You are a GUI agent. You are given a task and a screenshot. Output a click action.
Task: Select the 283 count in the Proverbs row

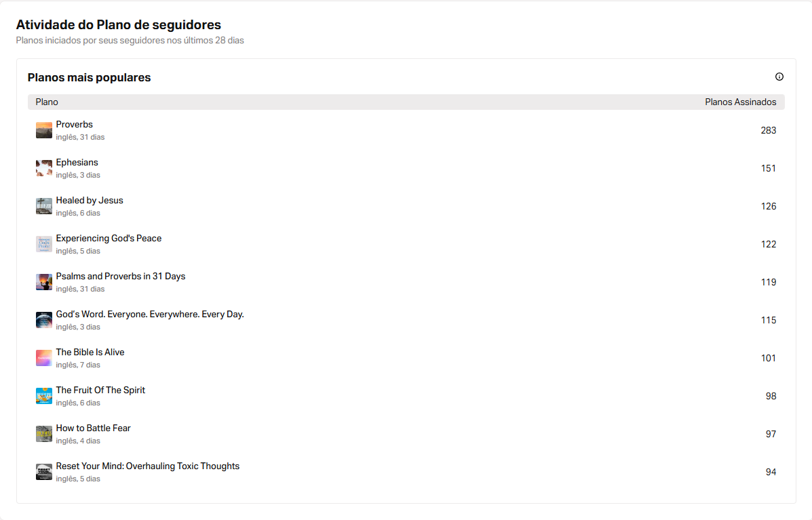pyautogui.click(x=769, y=130)
